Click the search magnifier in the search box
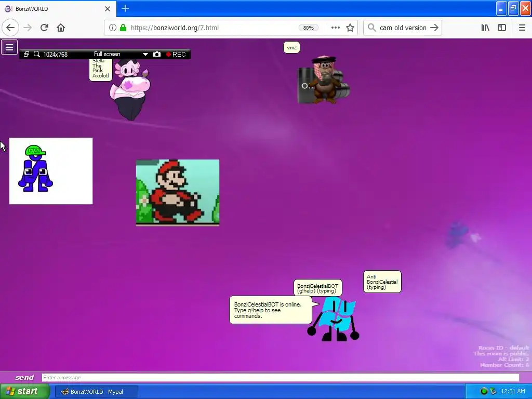The image size is (532, 399). tap(371, 28)
